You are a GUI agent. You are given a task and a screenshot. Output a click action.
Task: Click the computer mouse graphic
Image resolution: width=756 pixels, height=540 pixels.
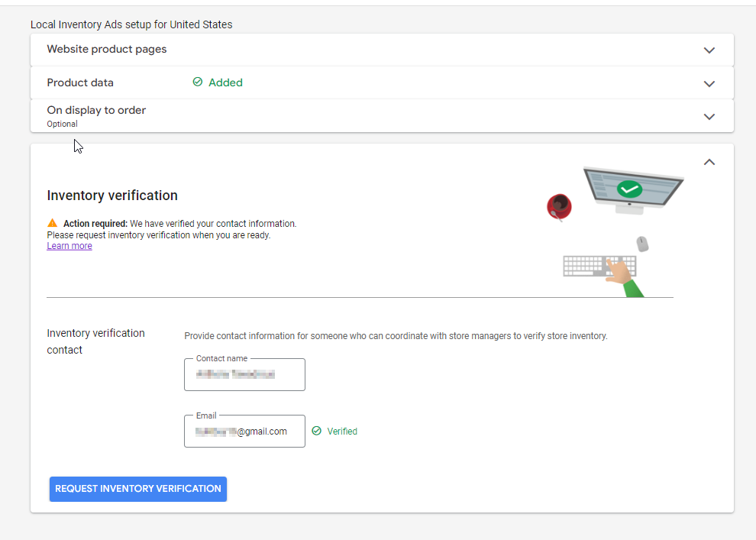642,243
